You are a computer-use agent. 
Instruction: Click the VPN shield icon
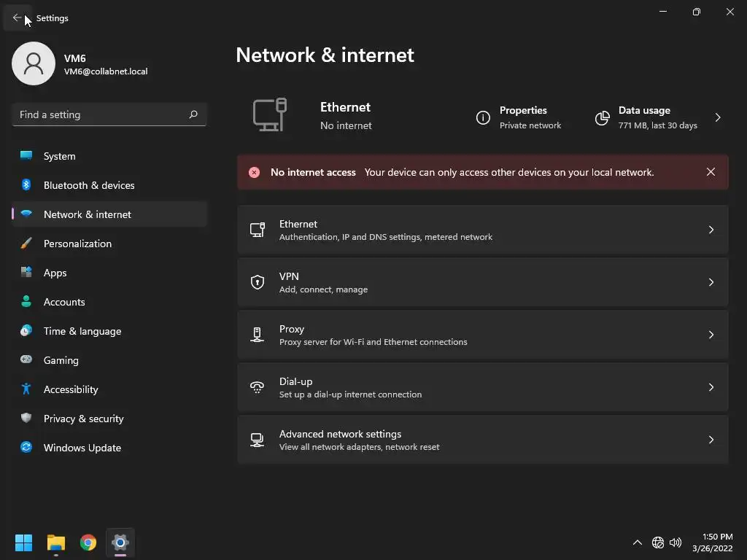pyautogui.click(x=258, y=282)
